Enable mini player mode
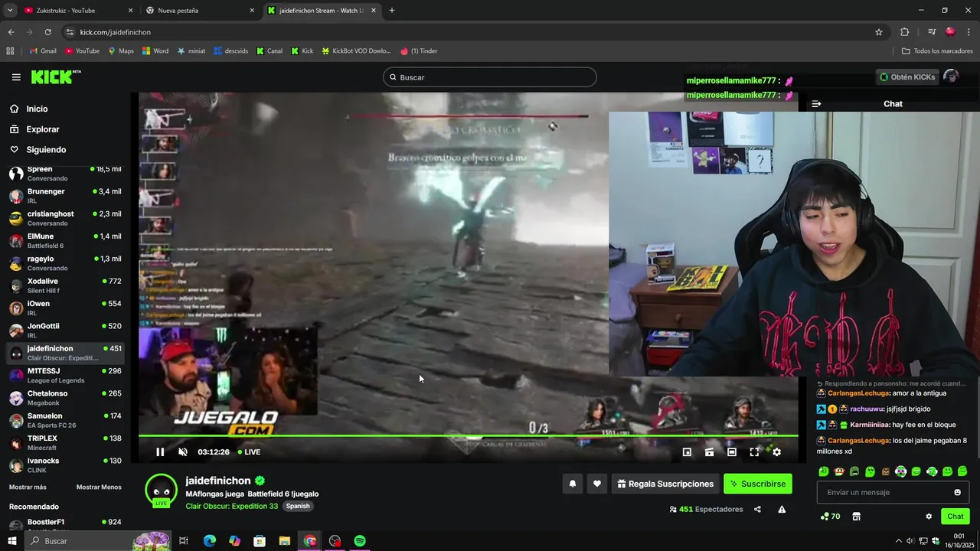The height and width of the screenshot is (551, 980). coord(687,452)
